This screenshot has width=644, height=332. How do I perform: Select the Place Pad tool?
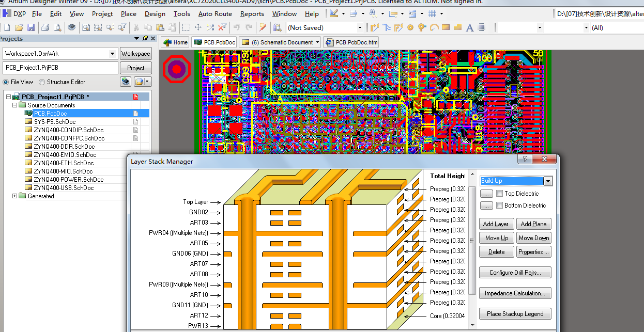coord(410,27)
